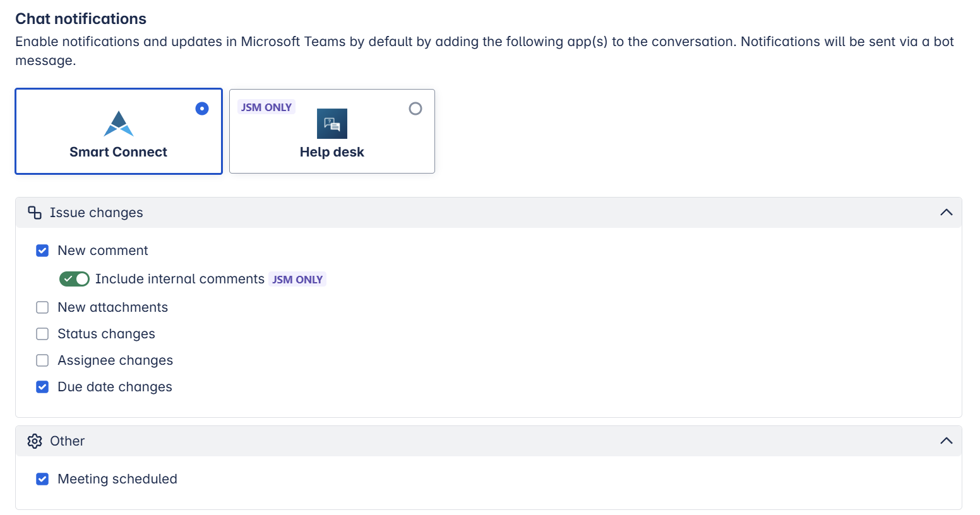Enable the New attachments checkbox

[x=42, y=307]
